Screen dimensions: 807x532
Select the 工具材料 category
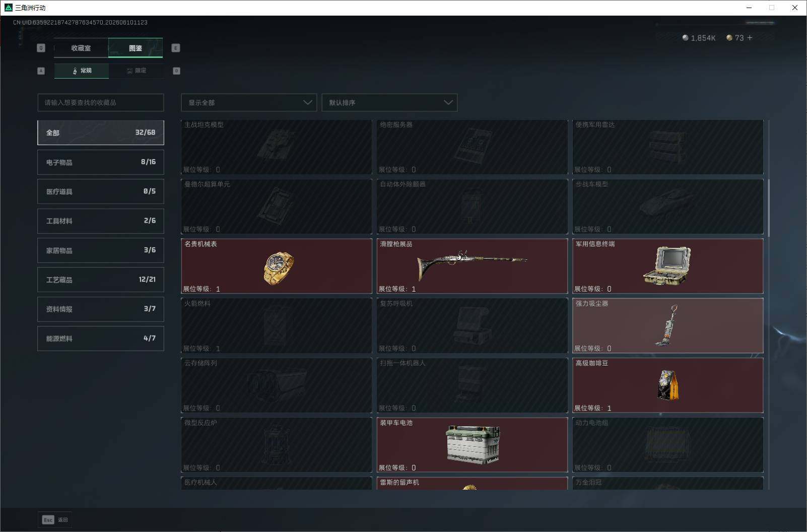tap(101, 221)
